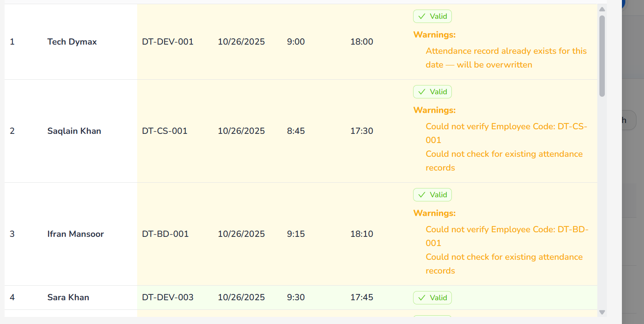Click the Valid checkmark icon for Saqlain Khan
The height and width of the screenshot is (324, 644).
(422, 92)
